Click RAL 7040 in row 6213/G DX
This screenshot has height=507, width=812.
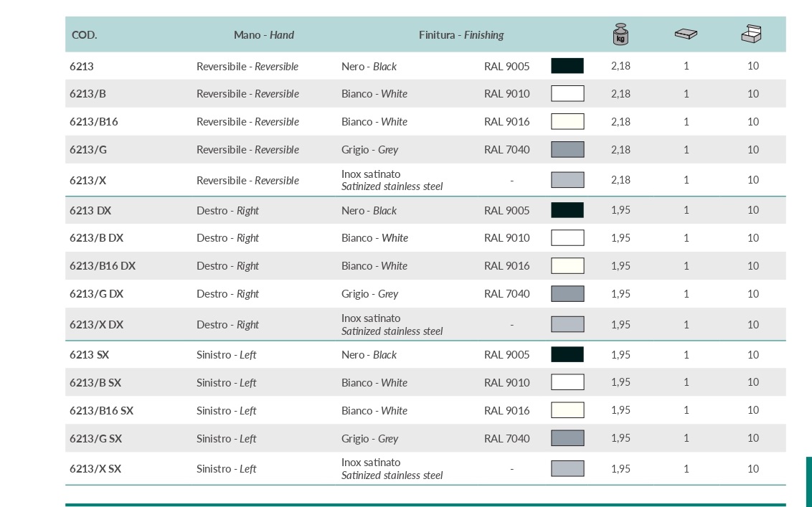[x=506, y=294]
